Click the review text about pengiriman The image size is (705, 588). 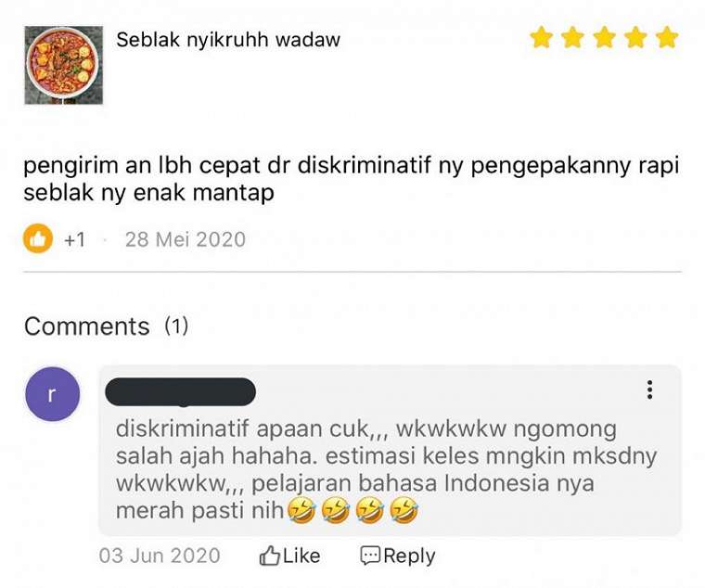click(352, 179)
